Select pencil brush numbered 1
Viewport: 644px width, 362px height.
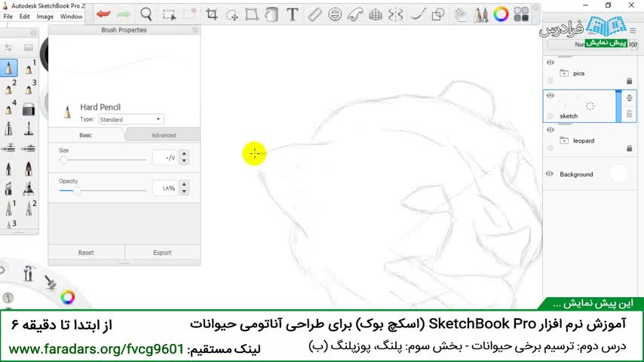pos(29,68)
